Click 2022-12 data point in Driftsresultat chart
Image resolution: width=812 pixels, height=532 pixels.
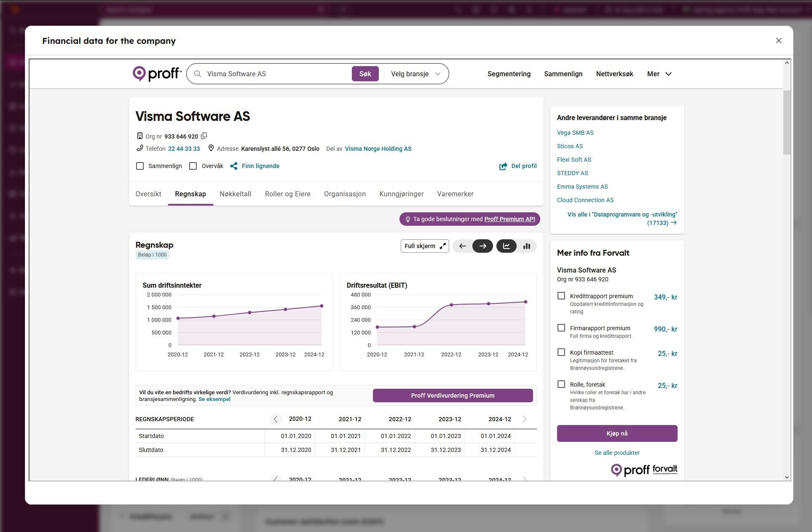[x=451, y=305]
